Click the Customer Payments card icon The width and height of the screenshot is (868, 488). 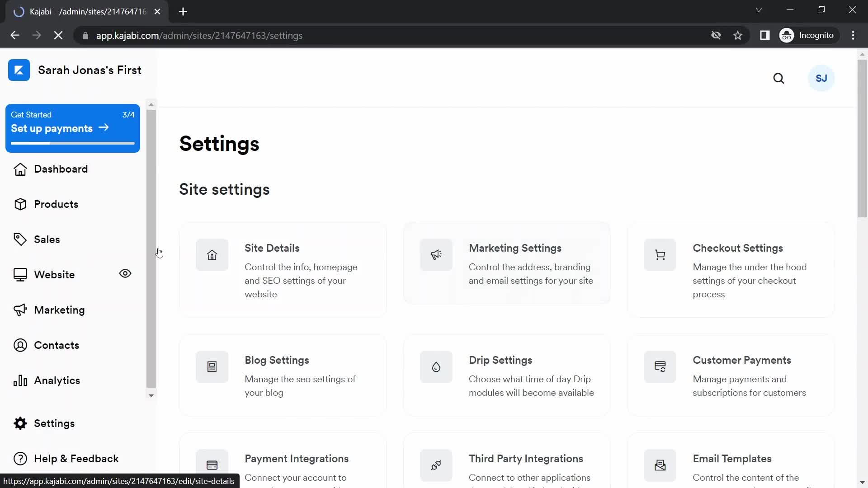[660, 367]
